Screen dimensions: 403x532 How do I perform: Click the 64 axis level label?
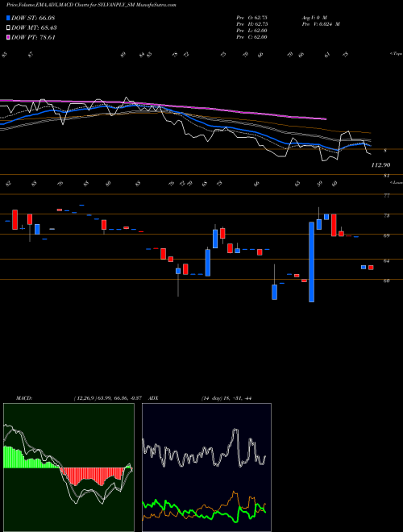coord(386,261)
